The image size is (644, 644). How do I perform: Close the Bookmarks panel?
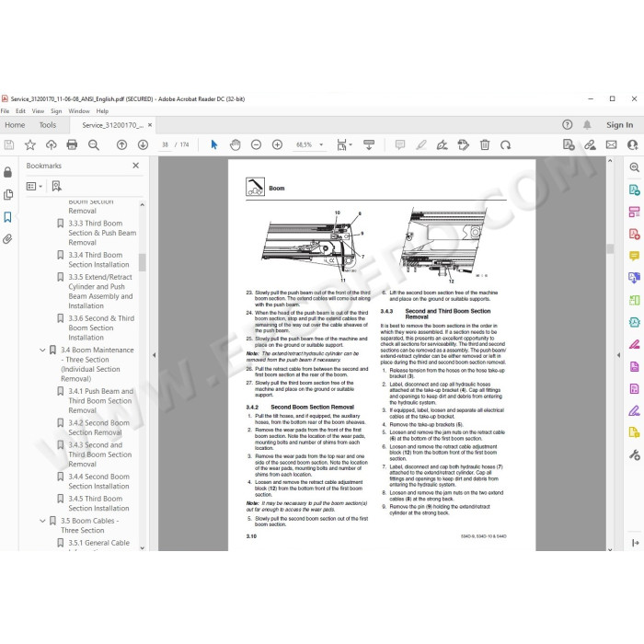136,166
